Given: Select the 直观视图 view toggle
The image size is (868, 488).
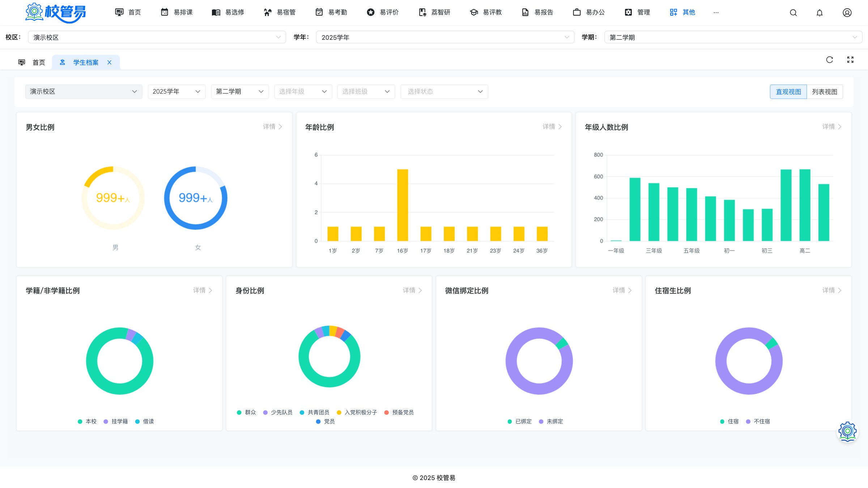Looking at the screenshot, I should pos(788,92).
